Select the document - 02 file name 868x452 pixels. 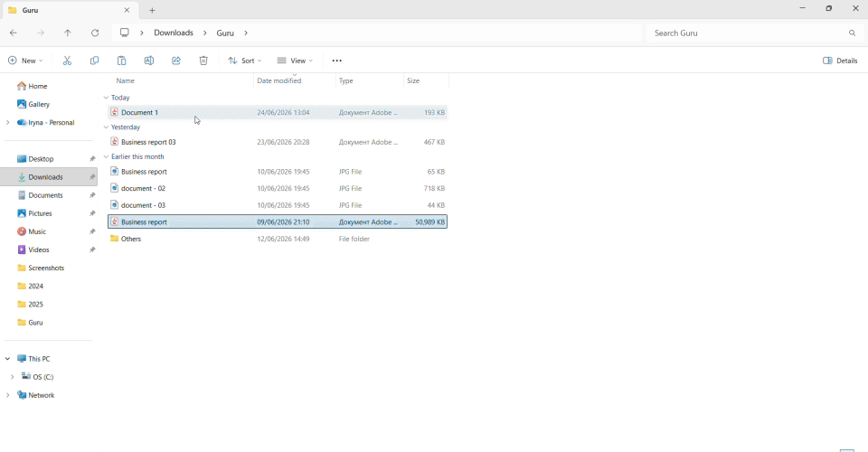(143, 189)
